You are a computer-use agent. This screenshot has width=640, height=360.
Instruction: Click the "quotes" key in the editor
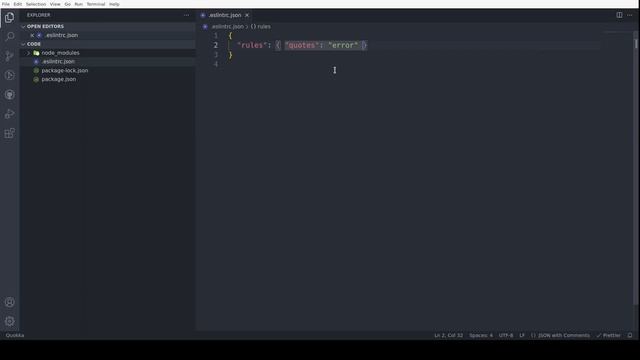click(x=302, y=45)
